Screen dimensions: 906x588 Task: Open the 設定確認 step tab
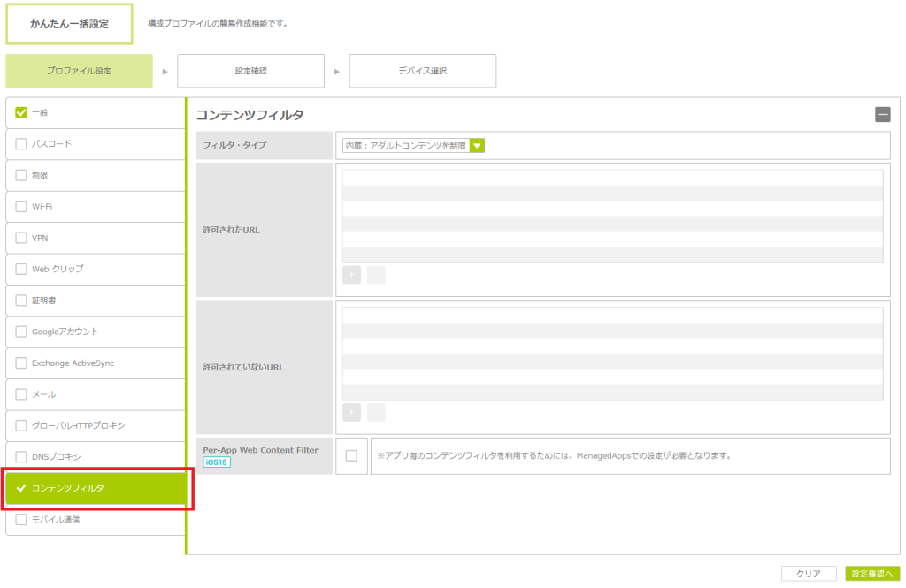[x=250, y=71]
